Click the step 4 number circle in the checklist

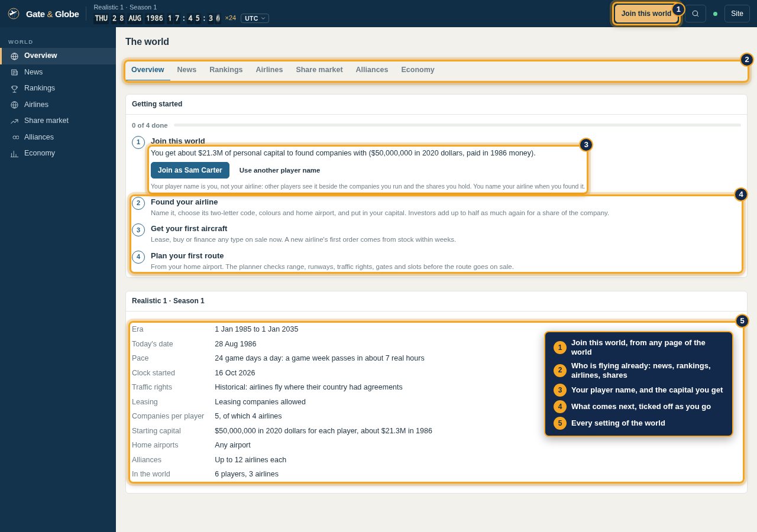click(138, 257)
